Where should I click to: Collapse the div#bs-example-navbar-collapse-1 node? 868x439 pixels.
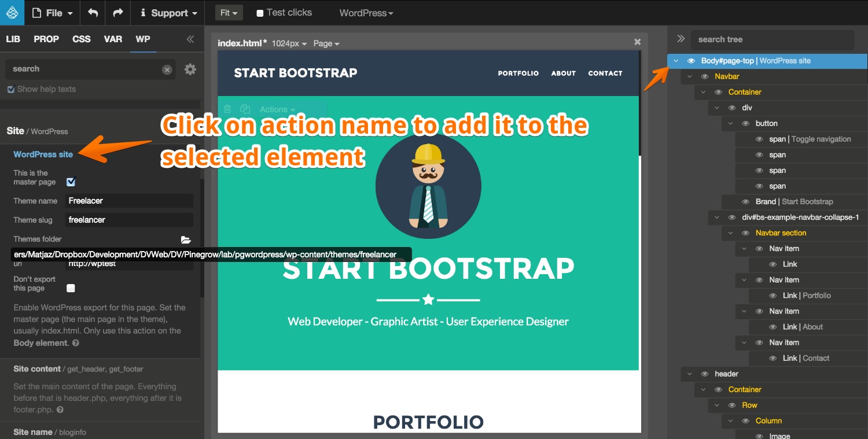(717, 217)
